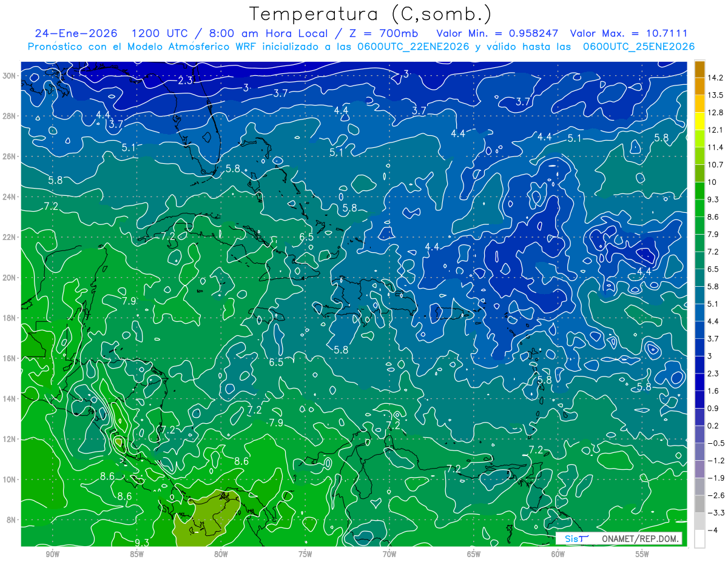Viewport: 728px width, 562px height.
Task: Click the 80W longitude axis label
Action: click(x=221, y=554)
